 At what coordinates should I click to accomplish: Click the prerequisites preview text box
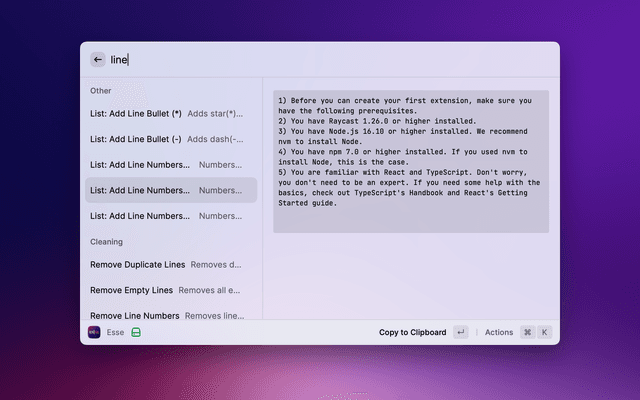[x=410, y=162]
